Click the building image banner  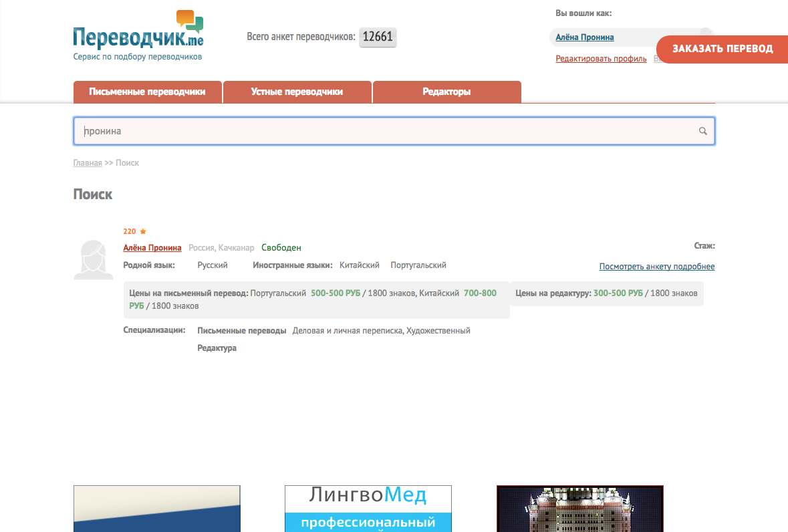click(x=580, y=509)
